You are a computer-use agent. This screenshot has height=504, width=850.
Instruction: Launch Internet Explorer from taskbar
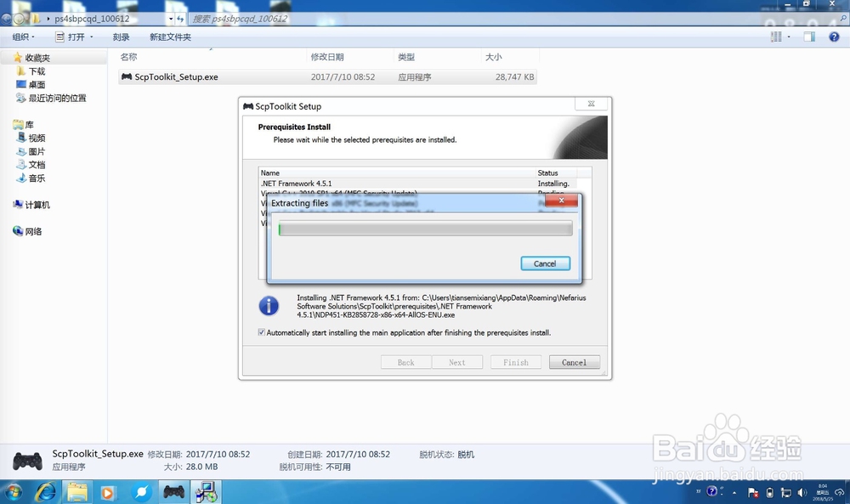pos(46,492)
